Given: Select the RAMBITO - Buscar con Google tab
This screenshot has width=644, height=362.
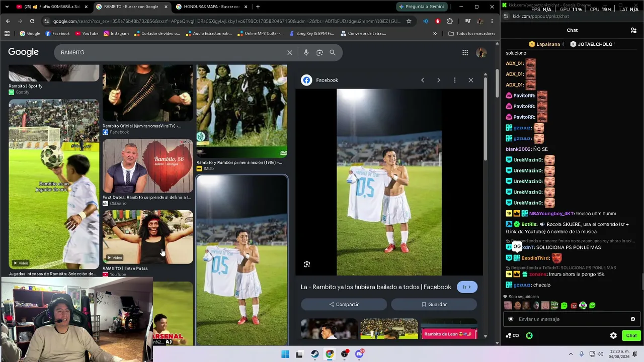Looking at the screenshot, I should (131, 7).
